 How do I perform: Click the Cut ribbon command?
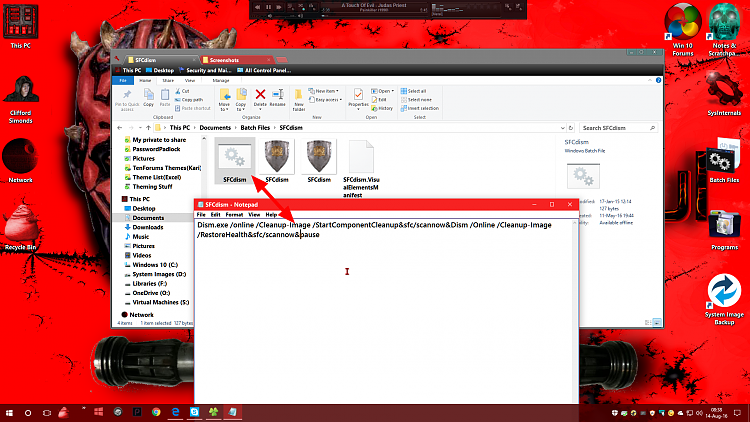[x=182, y=91]
